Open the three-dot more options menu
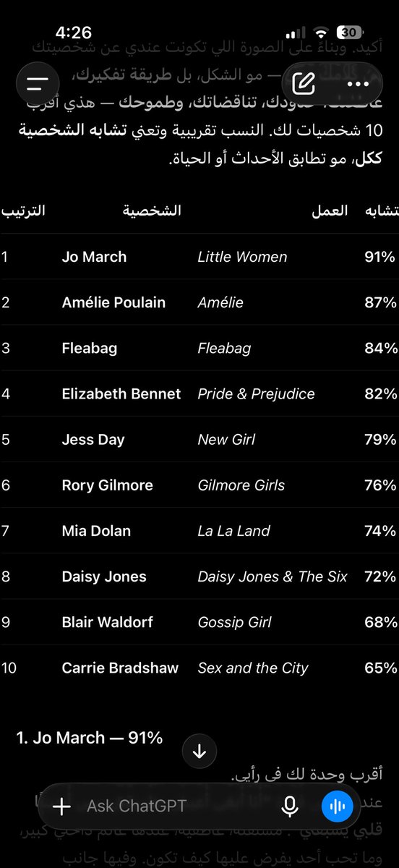This screenshot has height=868, width=399. [358, 83]
